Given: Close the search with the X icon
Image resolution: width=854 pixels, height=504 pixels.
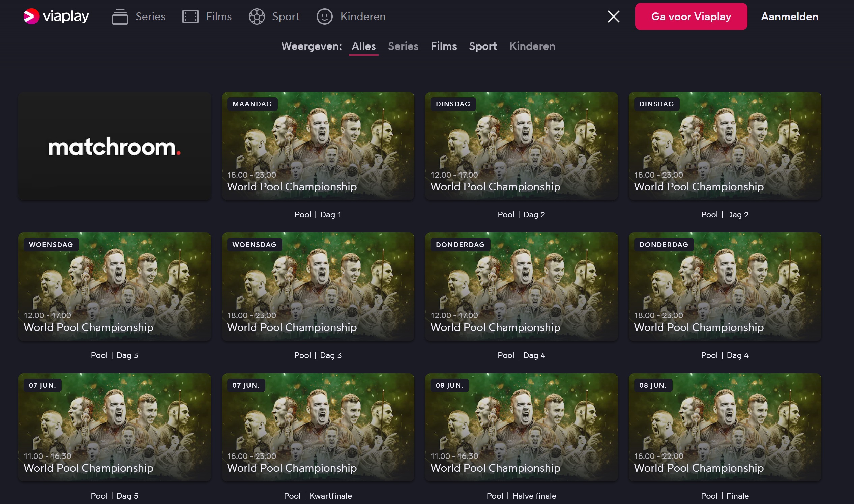Looking at the screenshot, I should point(613,16).
